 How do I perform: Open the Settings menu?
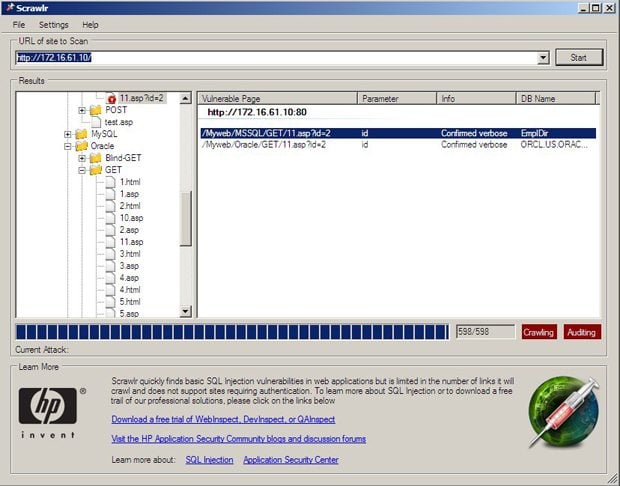(x=53, y=24)
